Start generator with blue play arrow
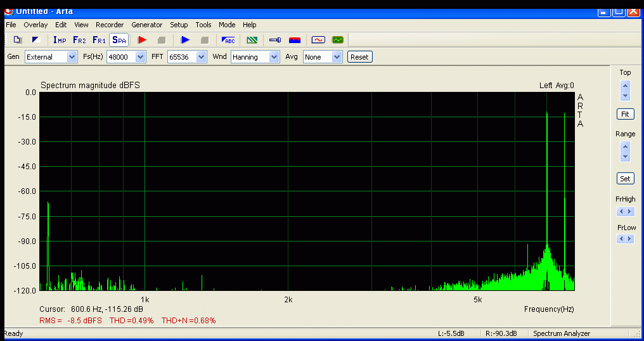Screen dimensions: 644x341 pos(185,40)
